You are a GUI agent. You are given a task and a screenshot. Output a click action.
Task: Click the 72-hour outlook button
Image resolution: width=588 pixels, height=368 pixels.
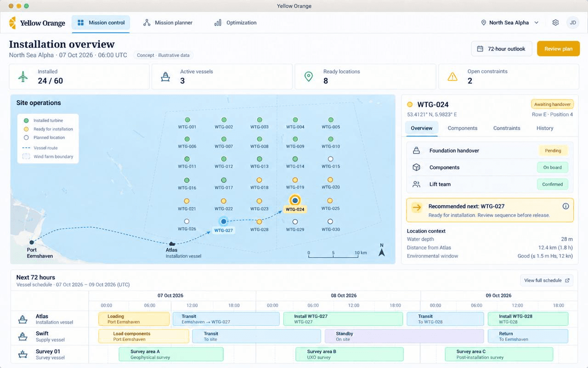pos(501,49)
